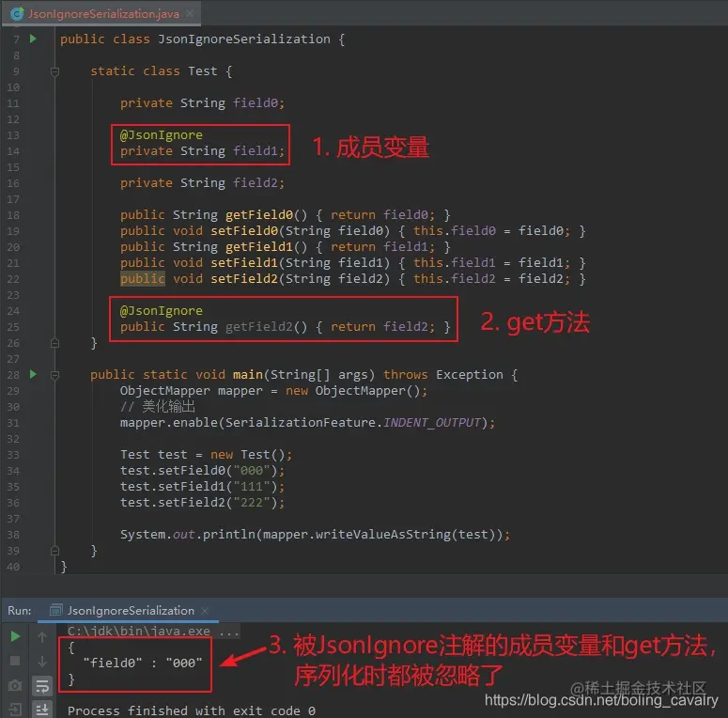Click SerializationFeature on line 31
Image resolution: width=728 pixels, height=718 pixels.
click(x=300, y=423)
